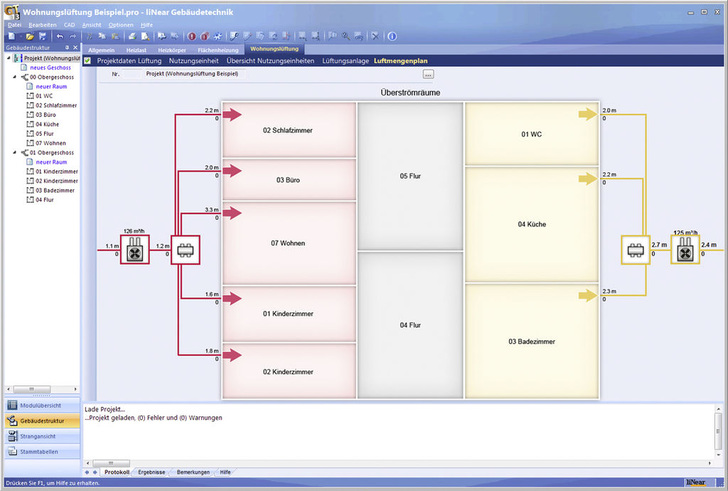Pin the Gebäudestruktur panel
This screenshot has height=491, width=728.
(x=66, y=47)
